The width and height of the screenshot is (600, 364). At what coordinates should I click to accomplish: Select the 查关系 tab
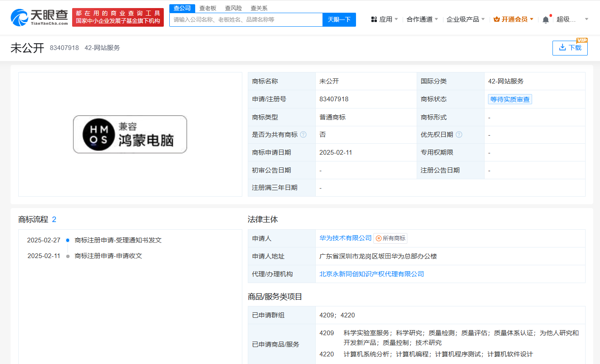point(259,8)
